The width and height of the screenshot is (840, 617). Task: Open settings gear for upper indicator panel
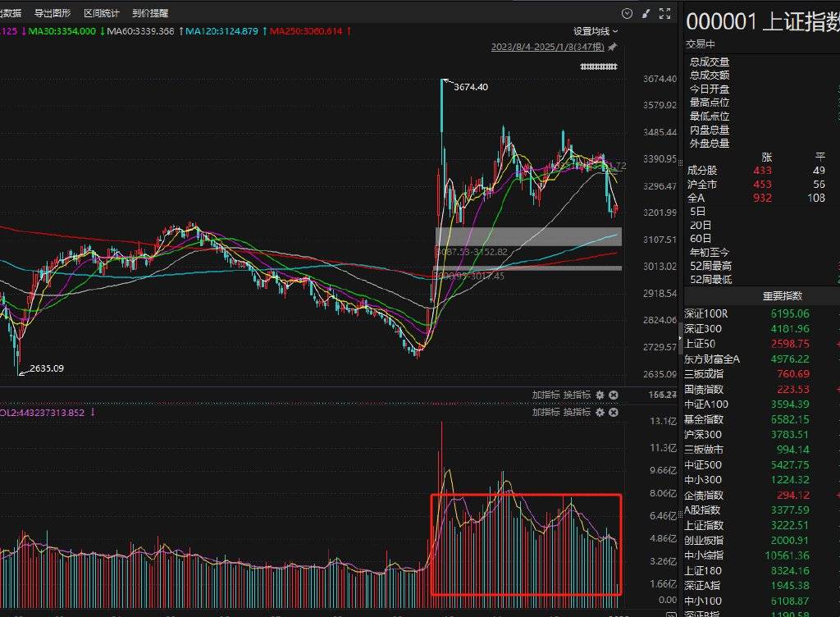600,395
